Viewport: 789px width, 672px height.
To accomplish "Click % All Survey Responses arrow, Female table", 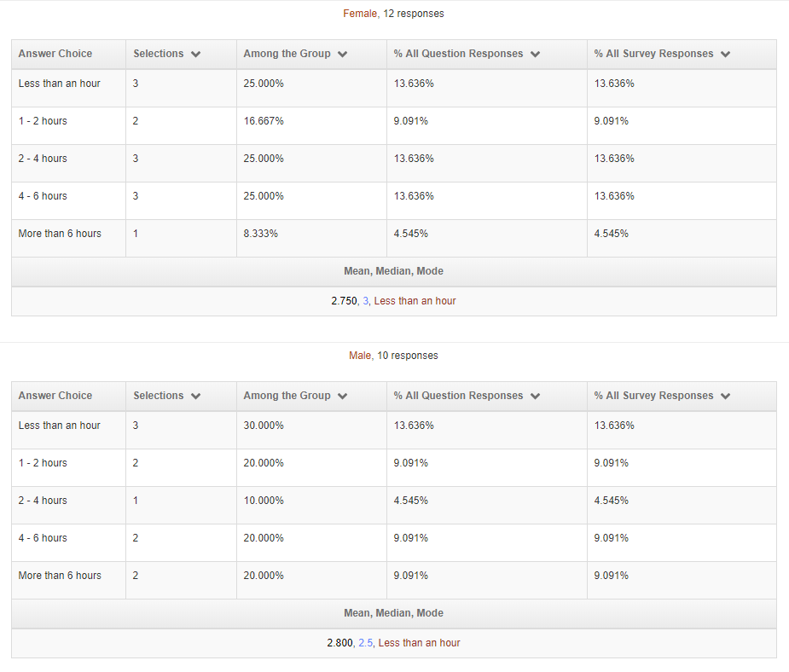I will pos(725,55).
